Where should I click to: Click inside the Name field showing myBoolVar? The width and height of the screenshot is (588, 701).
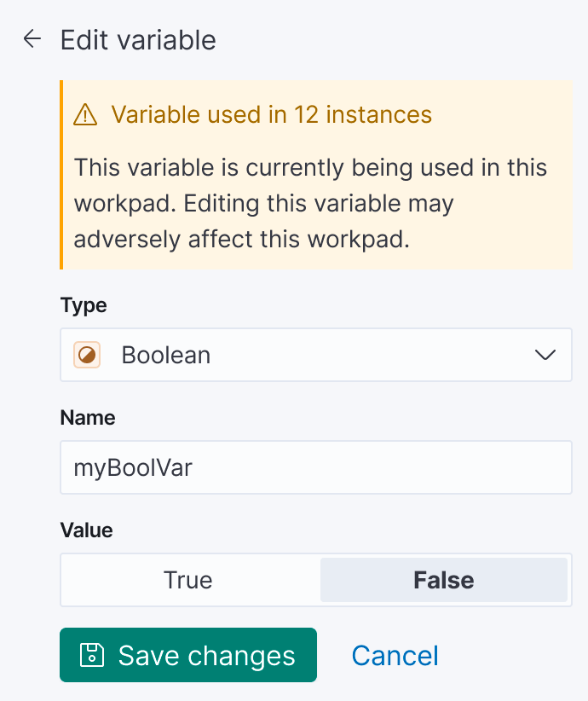(315, 467)
